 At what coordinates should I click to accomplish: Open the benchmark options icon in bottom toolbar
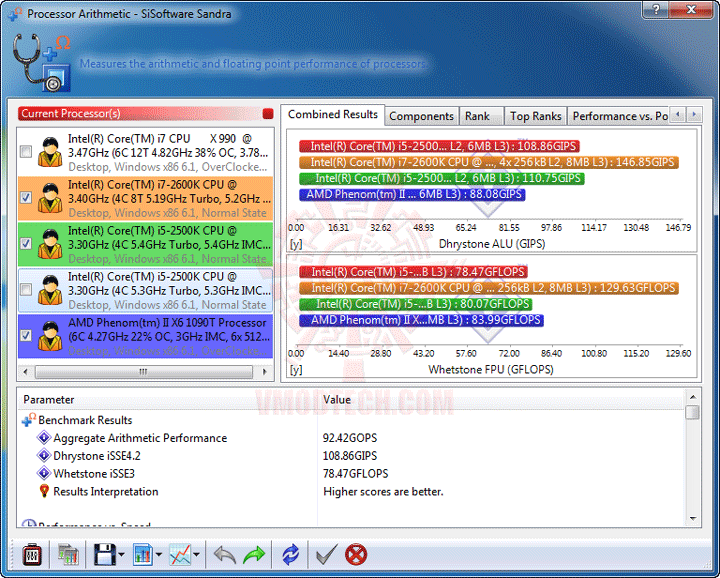click(x=32, y=555)
